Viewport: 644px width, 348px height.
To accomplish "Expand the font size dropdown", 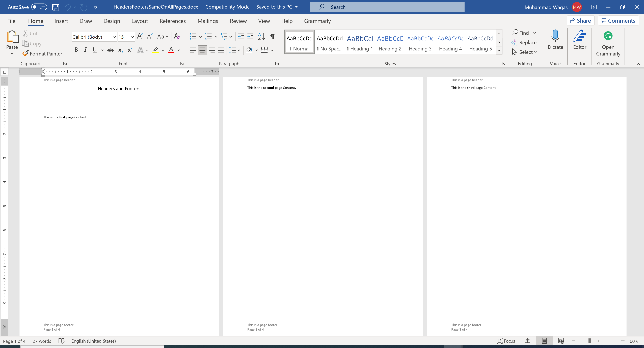I will pos(132,37).
